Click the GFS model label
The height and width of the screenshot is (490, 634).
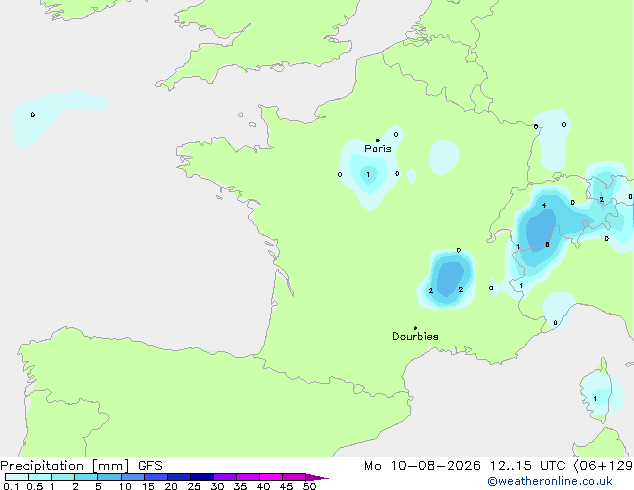tap(150, 466)
